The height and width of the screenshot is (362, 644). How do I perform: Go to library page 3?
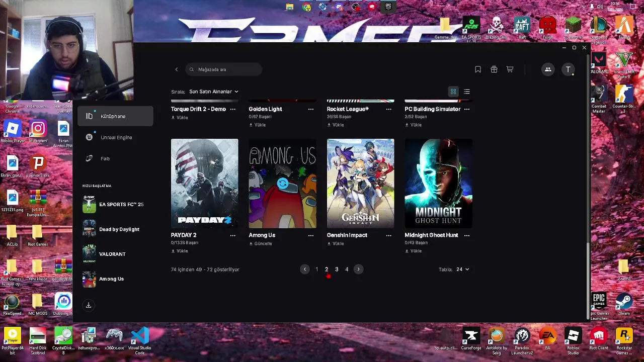coord(337,269)
